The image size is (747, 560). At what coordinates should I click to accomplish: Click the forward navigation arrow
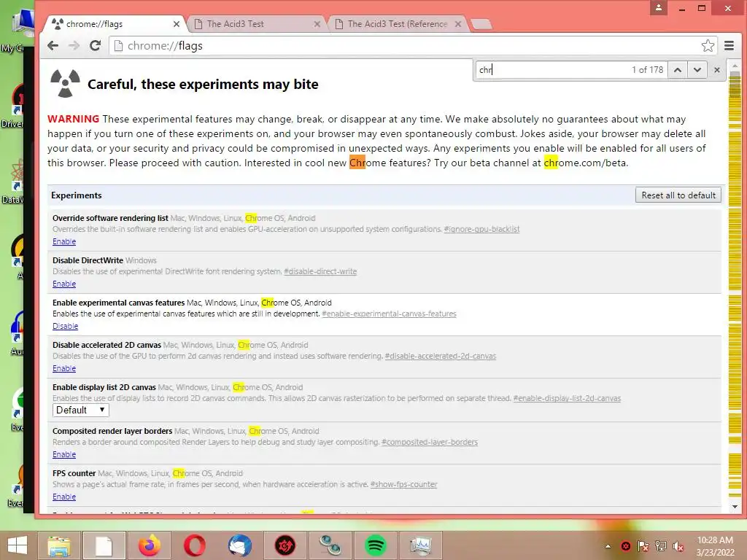[74, 46]
